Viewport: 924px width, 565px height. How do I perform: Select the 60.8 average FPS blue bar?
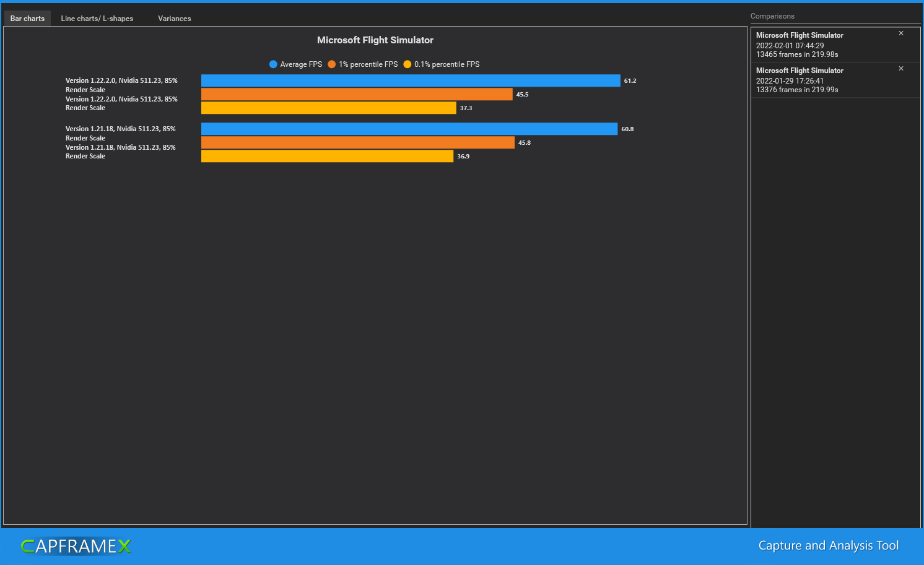coord(409,129)
